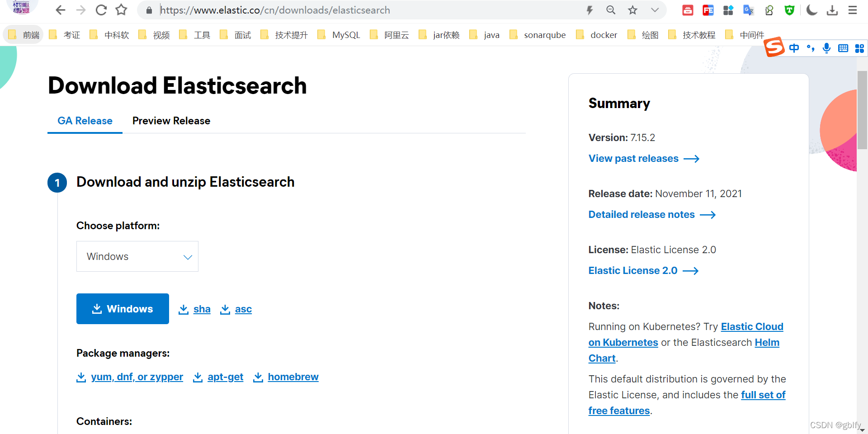This screenshot has width=868, height=434.
Task: Click the Sogou punctuation toggle icon
Action: click(811, 48)
